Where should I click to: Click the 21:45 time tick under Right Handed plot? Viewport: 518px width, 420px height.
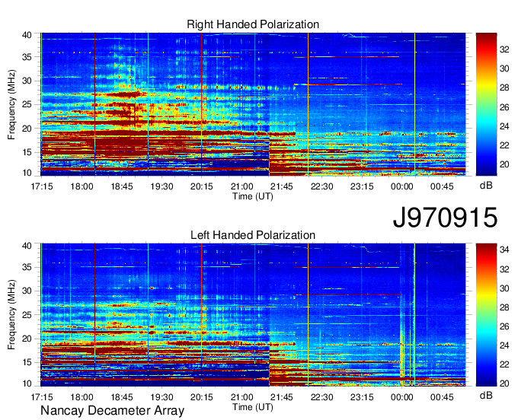(x=282, y=186)
